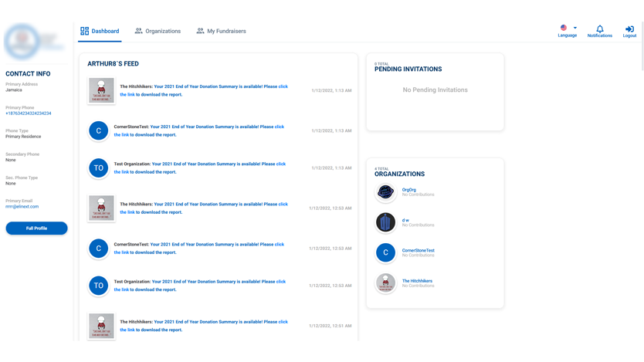The height and width of the screenshot is (362, 644).
Task: Select the Dashboard tab
Action: tap(100, 32)
